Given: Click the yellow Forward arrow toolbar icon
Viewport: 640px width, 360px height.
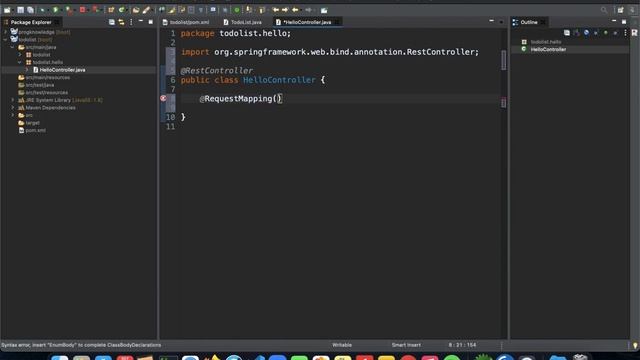Looking at the screenshot, I should (x=285, y=10).
